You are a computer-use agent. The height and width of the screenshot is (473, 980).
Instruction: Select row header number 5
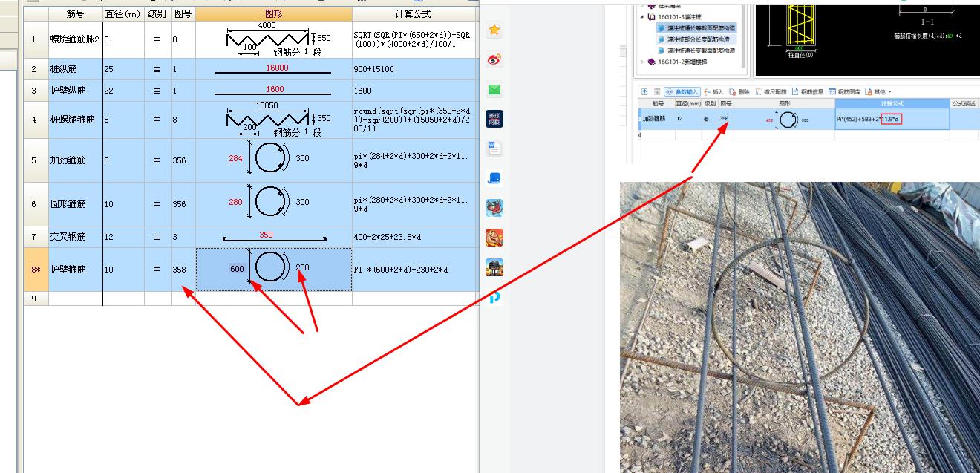pos(33,160)
